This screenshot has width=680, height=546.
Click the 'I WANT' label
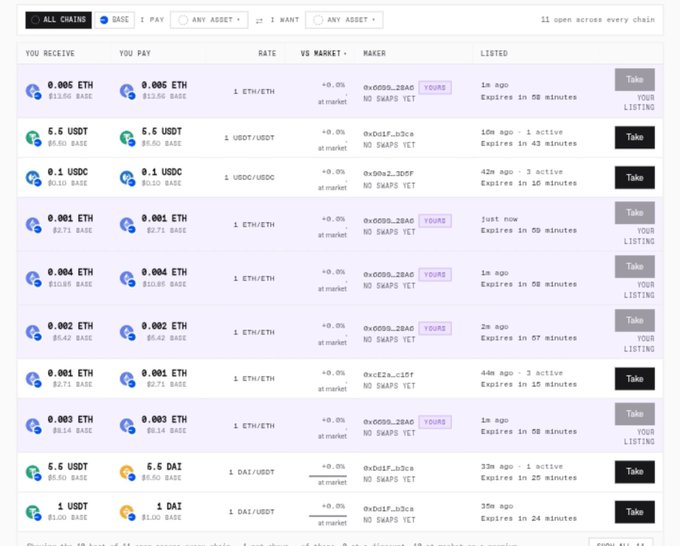pos(285,20)
